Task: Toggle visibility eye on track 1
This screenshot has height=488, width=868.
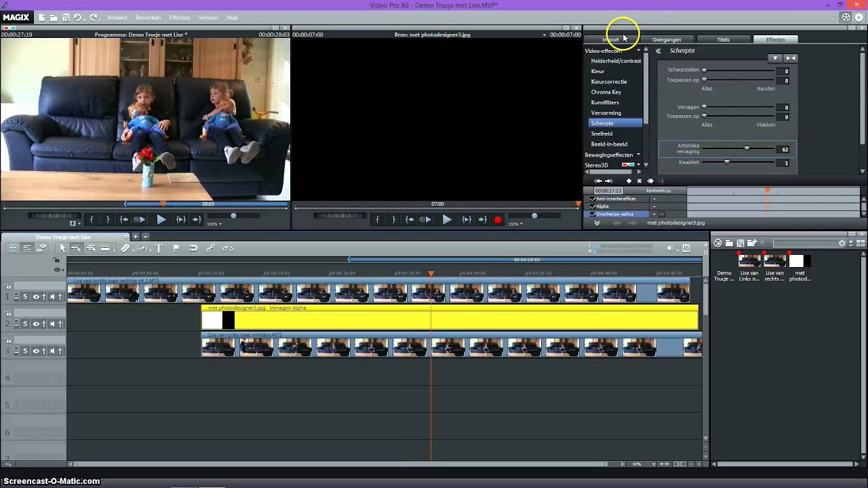Action: pos(36,297)
